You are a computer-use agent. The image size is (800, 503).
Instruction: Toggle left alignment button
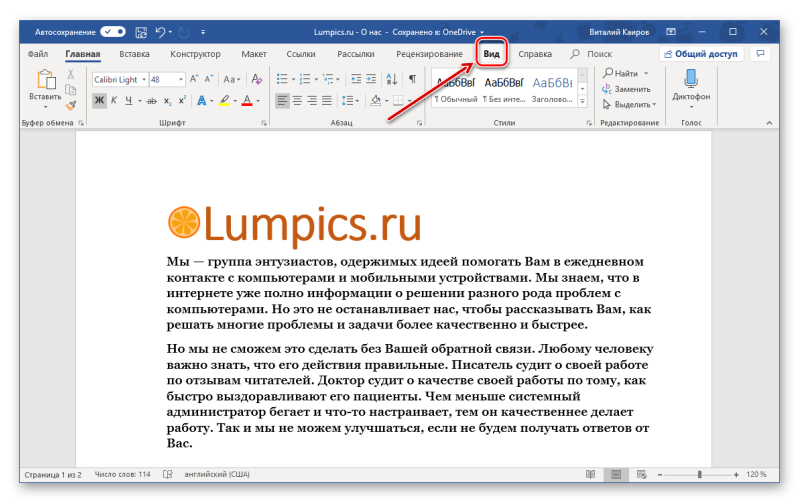282,100
